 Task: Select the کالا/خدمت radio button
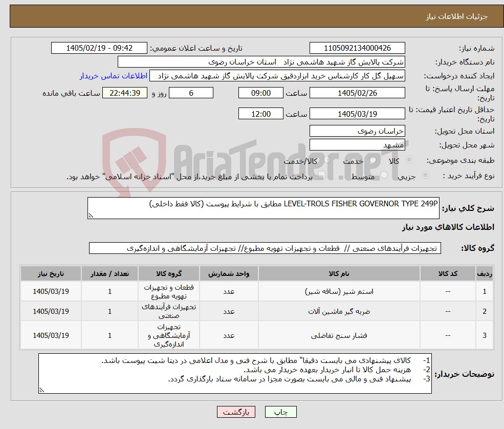click(x=327, y=160)
